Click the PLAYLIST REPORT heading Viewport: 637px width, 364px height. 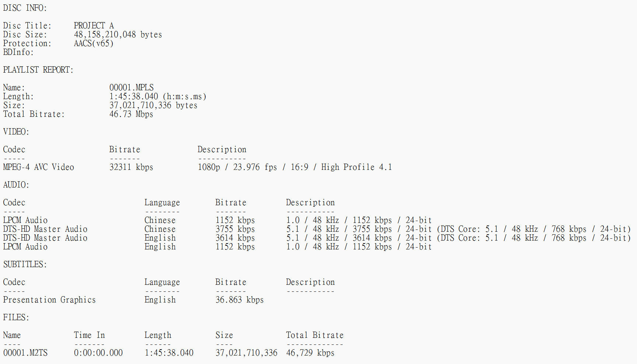coord(38,70)
